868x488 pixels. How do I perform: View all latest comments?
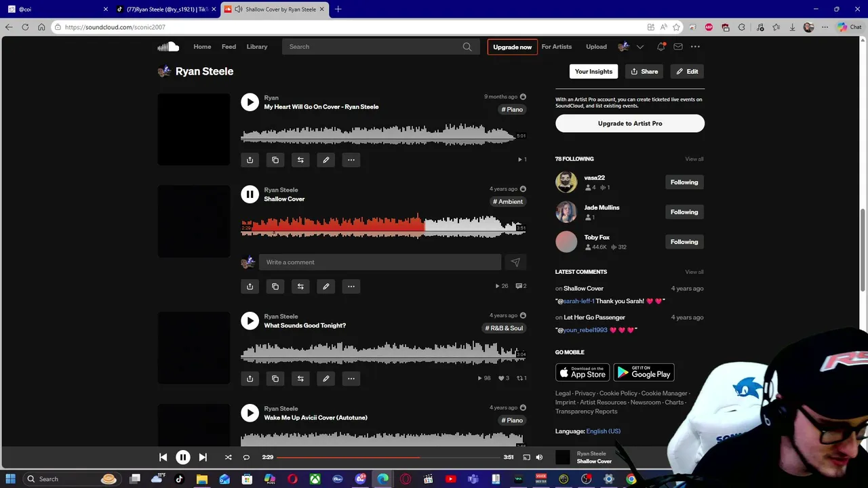coord(694,272)
